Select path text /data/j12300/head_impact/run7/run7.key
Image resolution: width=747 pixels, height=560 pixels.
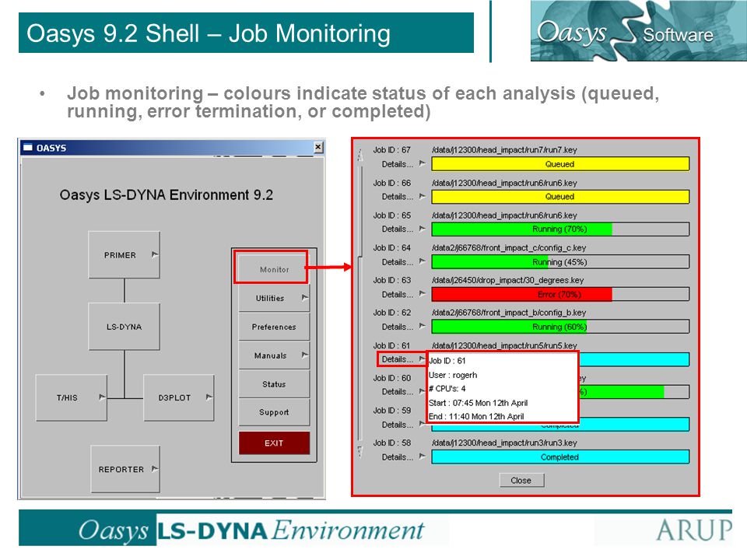504,150
